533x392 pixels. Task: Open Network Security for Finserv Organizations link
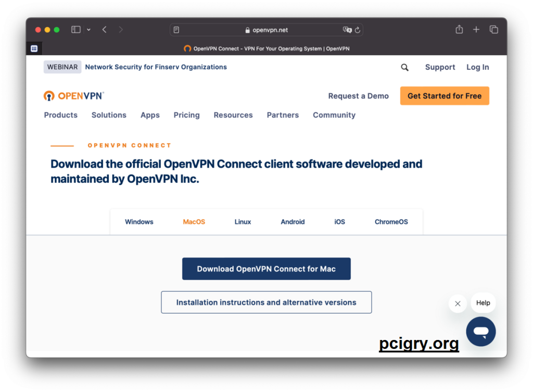coord(156,67)
